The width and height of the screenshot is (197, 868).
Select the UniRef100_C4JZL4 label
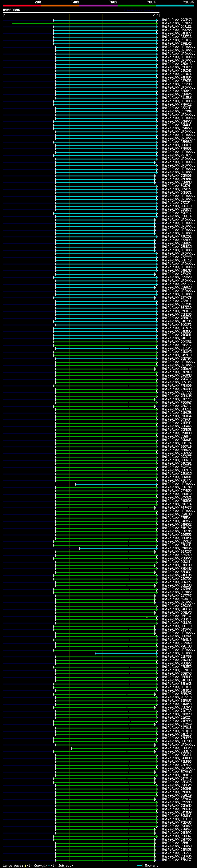pos(177,410)
